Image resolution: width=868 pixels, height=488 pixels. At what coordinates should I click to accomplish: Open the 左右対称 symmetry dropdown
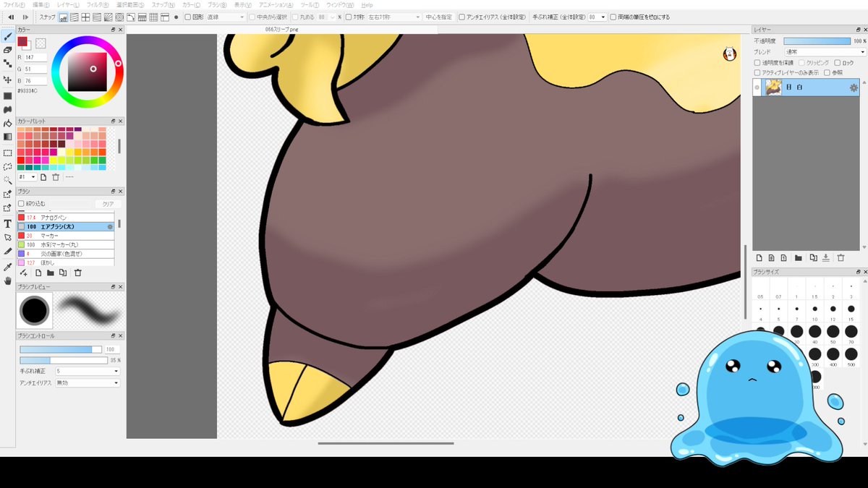[x=393, y=17]
